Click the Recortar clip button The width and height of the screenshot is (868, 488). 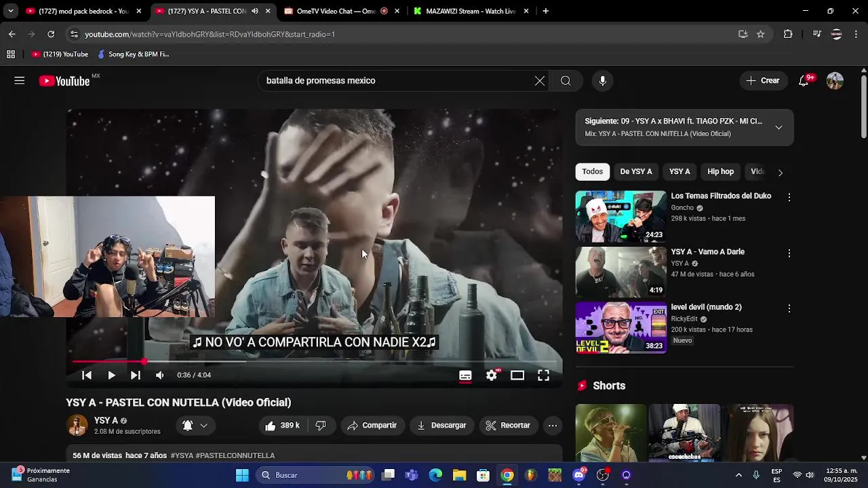pos(508,426)
